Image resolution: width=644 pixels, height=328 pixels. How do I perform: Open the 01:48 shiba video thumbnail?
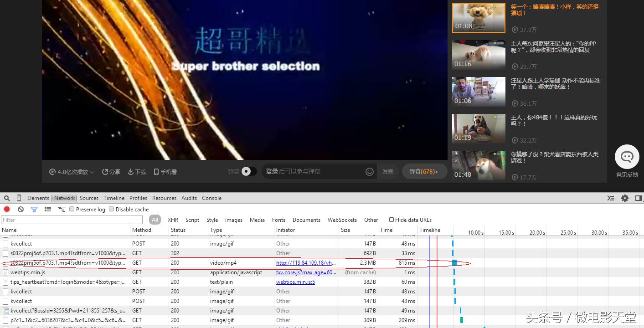[479, 165]
